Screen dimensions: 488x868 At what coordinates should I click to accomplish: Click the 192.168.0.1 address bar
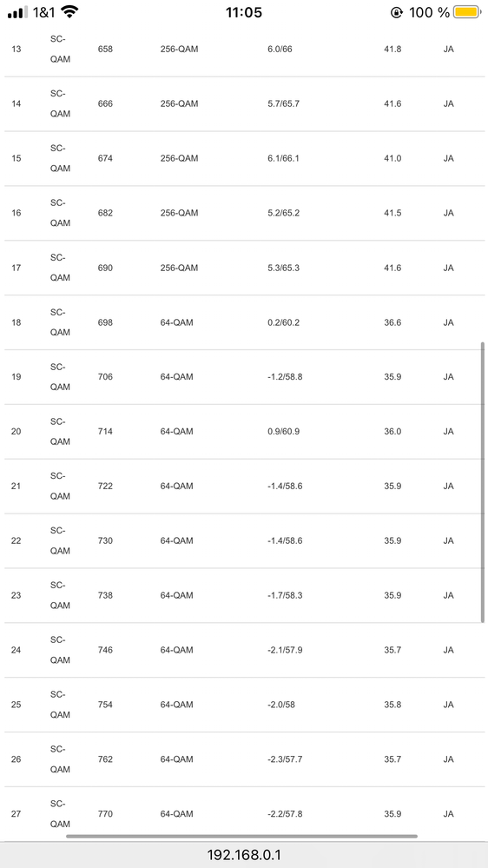pyautogui.click(x=244, y=855)
